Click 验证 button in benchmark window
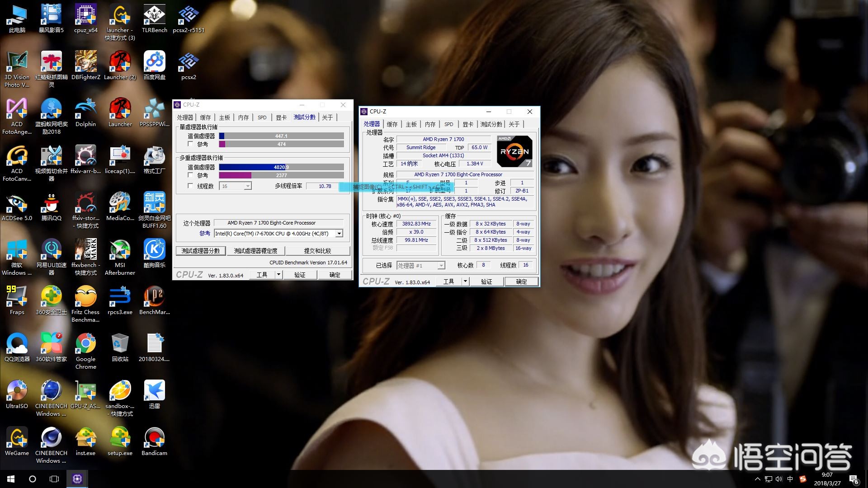This screenshot has width=868, height=488. pyautogui.click(x=300, y=275)
